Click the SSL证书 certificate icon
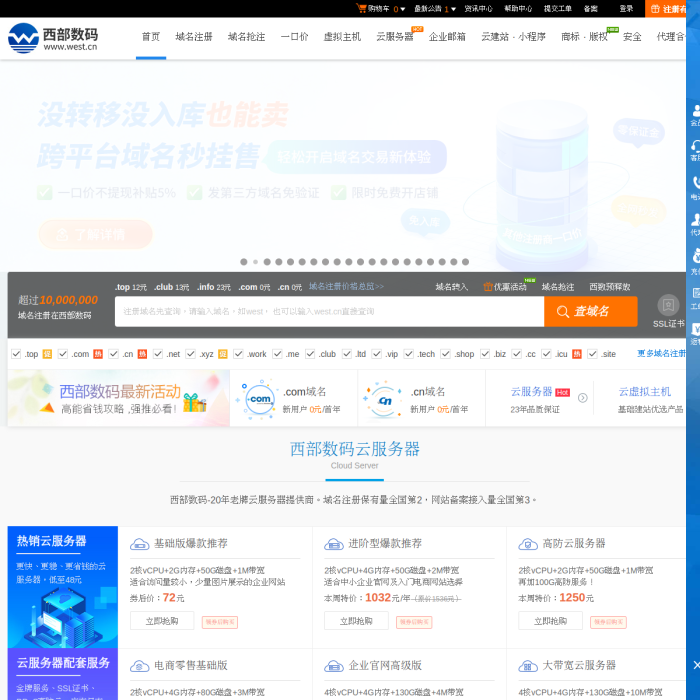The height and width of the screenshot is (700, 700). click(668, 305)
